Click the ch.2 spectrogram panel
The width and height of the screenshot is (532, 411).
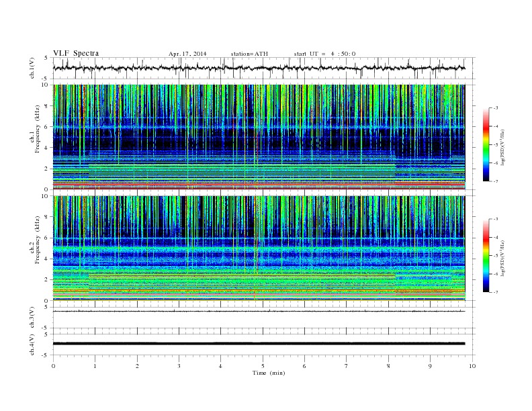pos(259,248)
